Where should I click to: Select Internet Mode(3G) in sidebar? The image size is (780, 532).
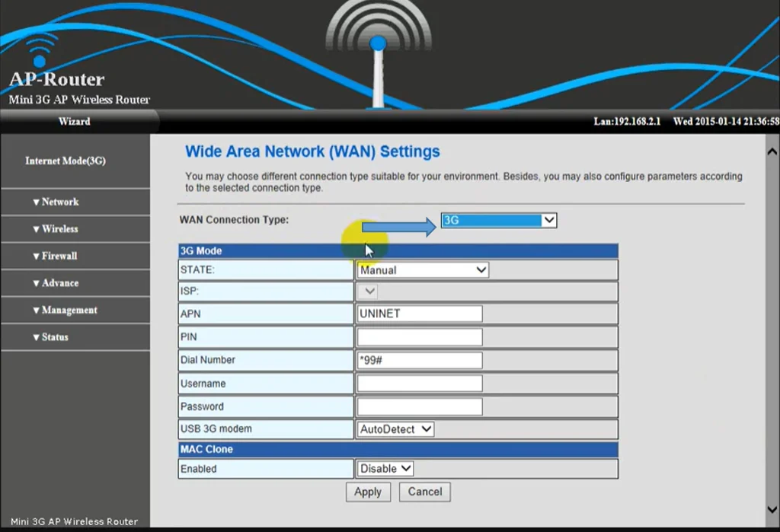click(66, 161)
